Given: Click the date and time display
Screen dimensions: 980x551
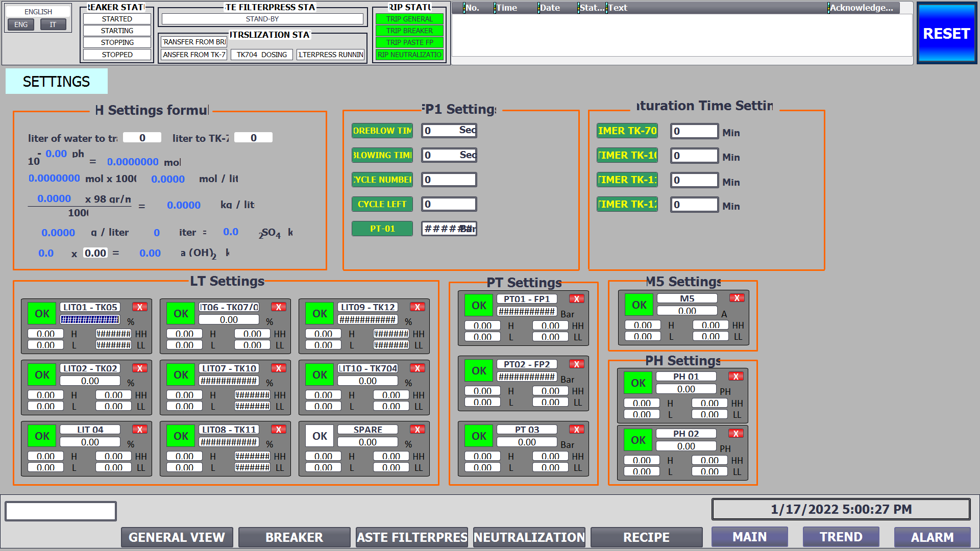Looking at the screenshot, I should (841, 509).
